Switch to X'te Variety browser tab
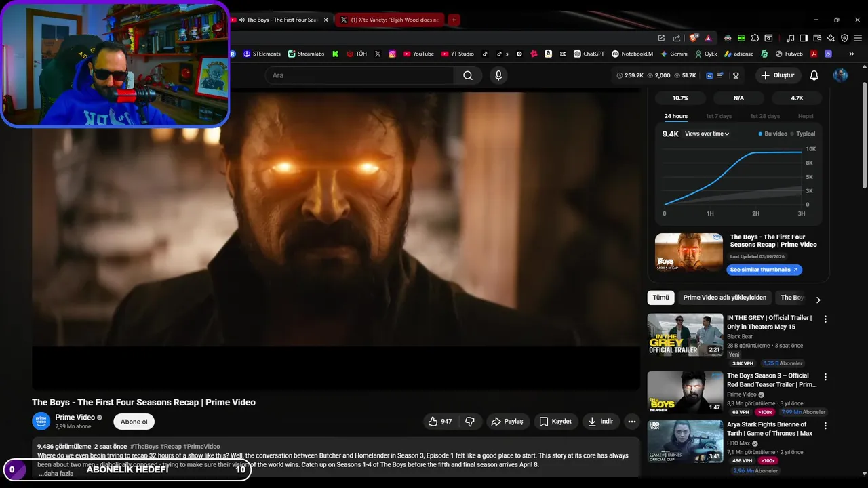This screenshot has width=868, height=488. [x=390, y=20]
